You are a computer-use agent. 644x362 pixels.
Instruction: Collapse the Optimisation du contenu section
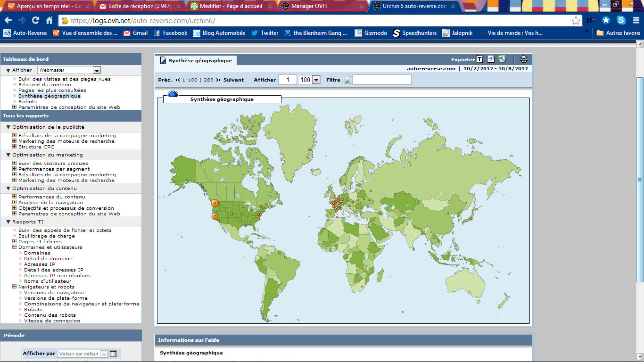(x=8, y=189)
